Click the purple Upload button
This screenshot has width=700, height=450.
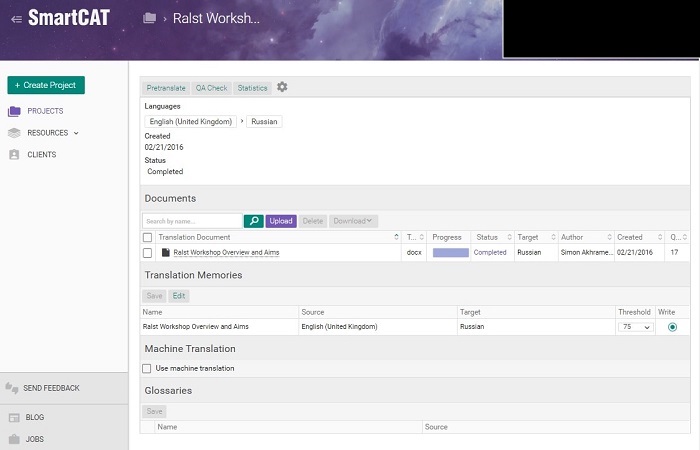(x=281, y=221)
